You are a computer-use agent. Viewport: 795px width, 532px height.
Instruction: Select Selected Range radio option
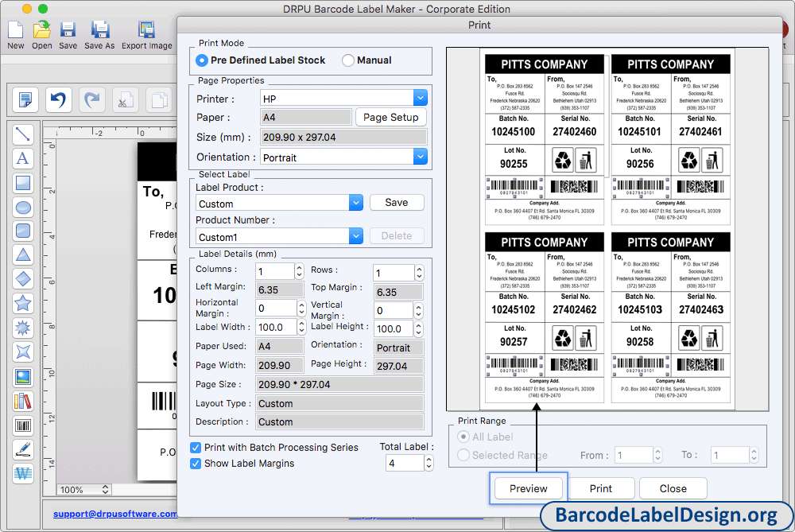pos(463,455)
